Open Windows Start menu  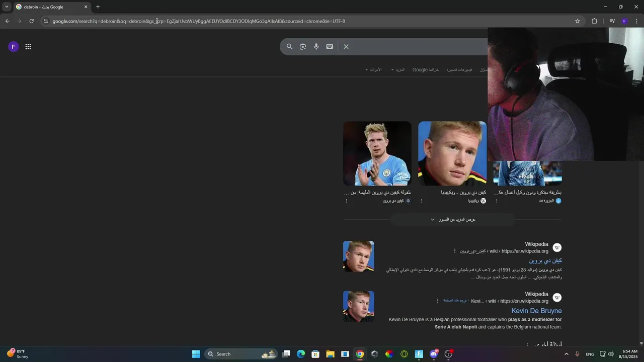196,354
